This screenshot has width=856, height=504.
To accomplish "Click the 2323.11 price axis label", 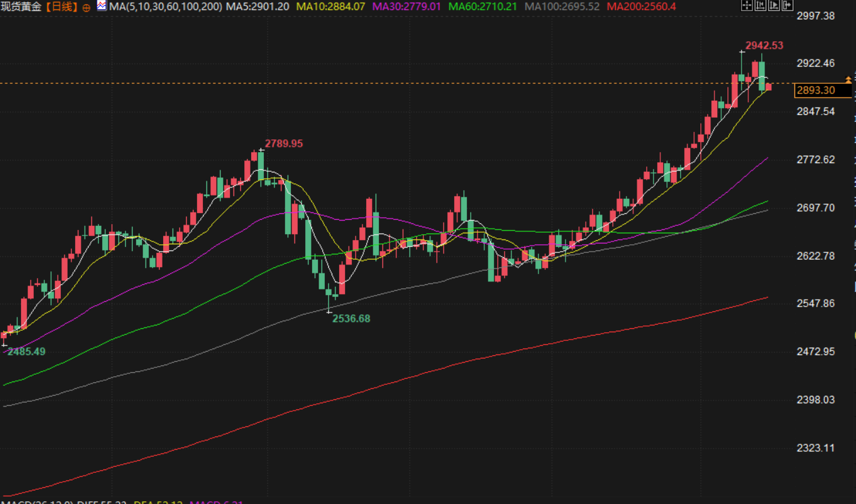I will (815, 447).
